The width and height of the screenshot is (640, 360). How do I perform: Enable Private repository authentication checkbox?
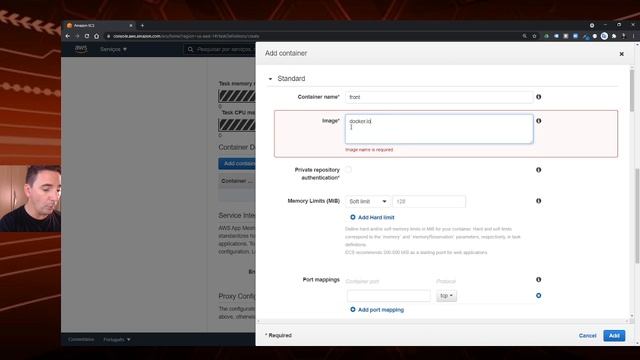(x=348, y=169)
